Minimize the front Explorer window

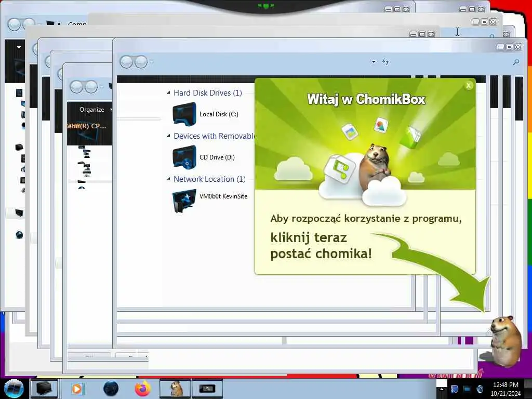[500, 47]
